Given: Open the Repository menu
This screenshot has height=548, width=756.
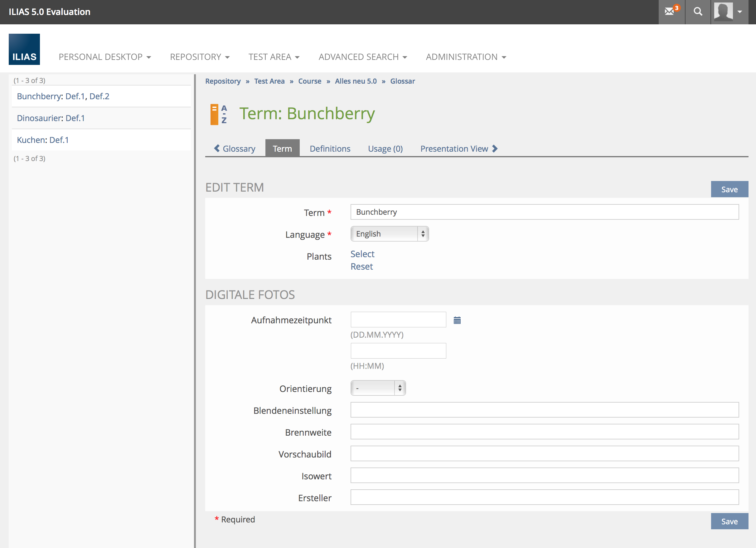Looking at the screenshot, I should 199,57.
